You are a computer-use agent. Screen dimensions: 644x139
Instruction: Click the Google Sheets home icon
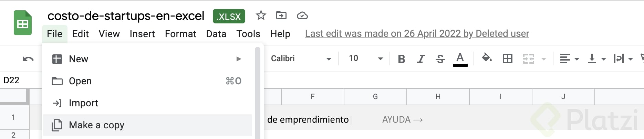pos(23,23)
